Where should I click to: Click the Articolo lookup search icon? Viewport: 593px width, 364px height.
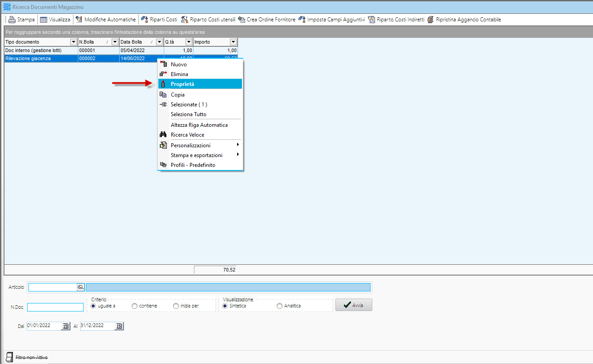pyautogui.click(x=81, y=287)
